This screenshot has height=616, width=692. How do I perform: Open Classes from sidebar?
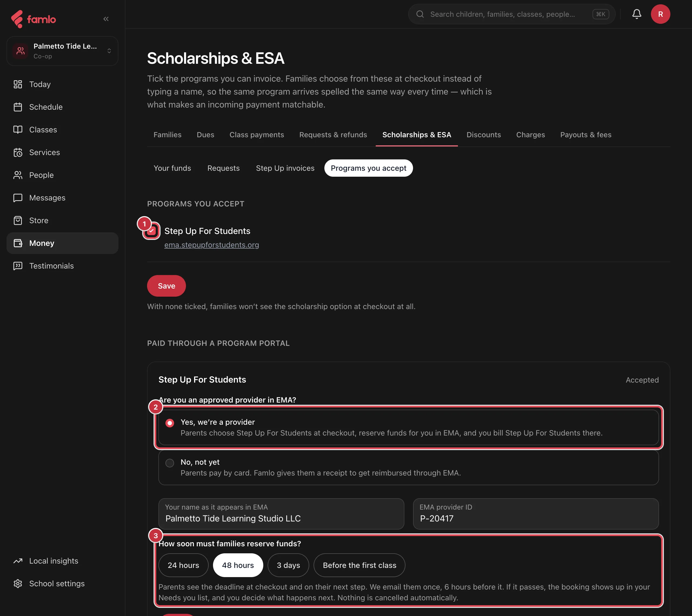pyautogui.click(x=62, y=130)
